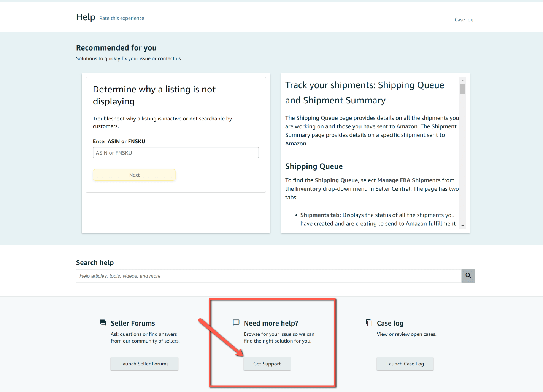Click 'Browse for your issue' description text

click(279, 338)
